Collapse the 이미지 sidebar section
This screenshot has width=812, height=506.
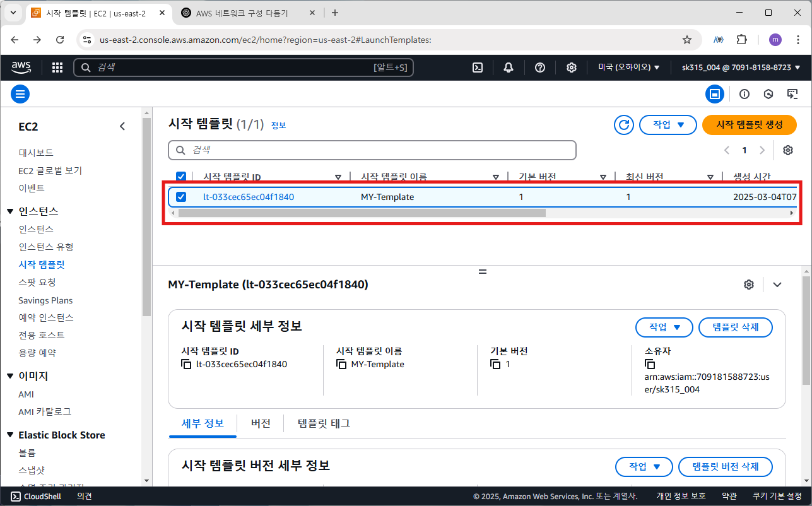tap(10, 376)
